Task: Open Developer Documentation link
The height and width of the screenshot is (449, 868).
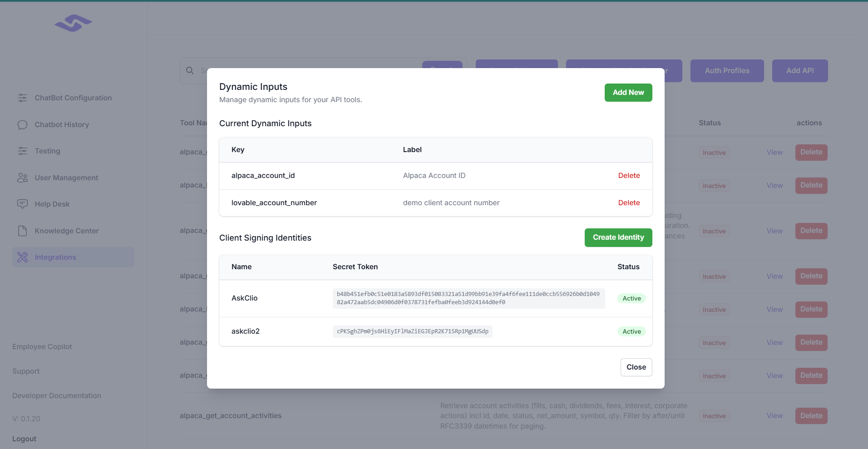Action: click(57, 395)
